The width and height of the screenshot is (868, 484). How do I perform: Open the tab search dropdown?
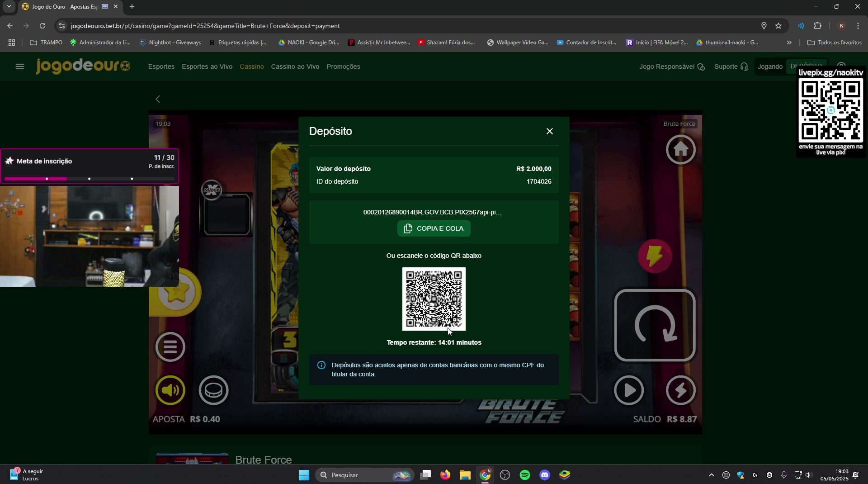(x=9, y=7)
